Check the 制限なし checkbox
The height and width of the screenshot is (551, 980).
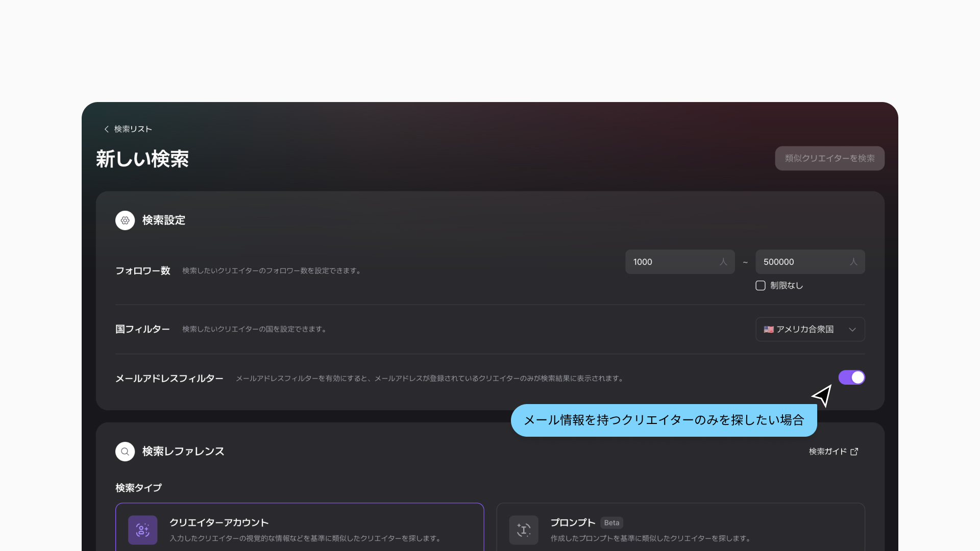761,286
